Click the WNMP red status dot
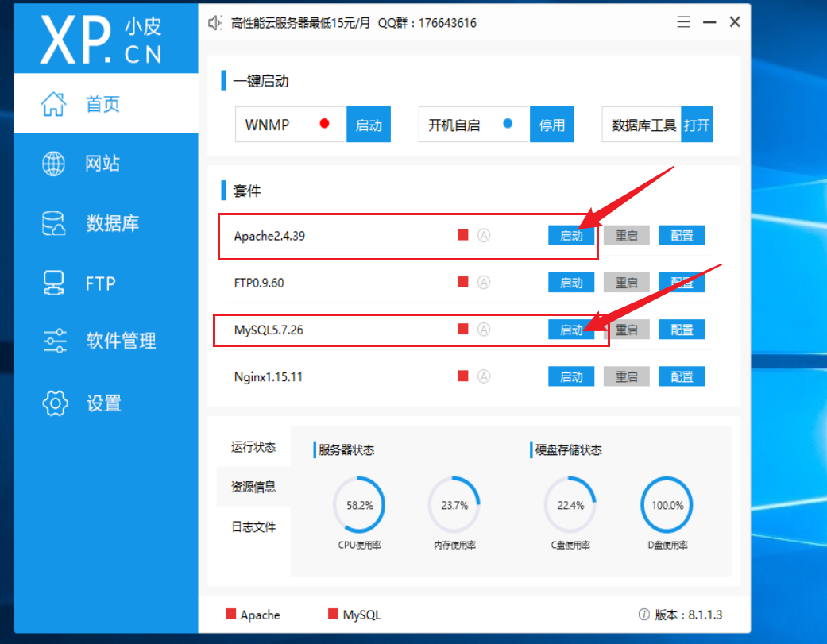The height and width of the screenshot is (644, 827). click(324, 123)
